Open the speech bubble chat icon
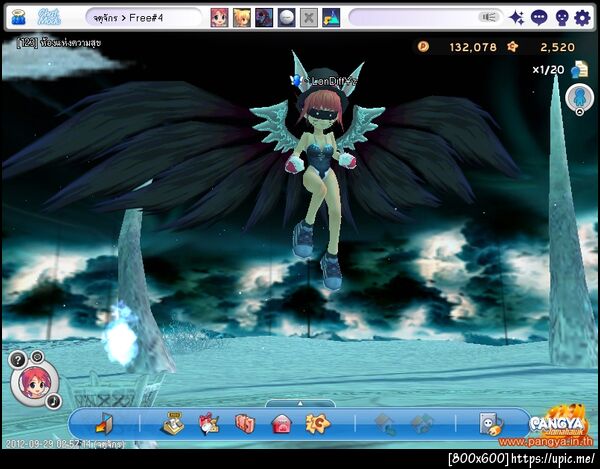Screen dimensions: 600x469 pyautogui.click(x=539, y=18)
